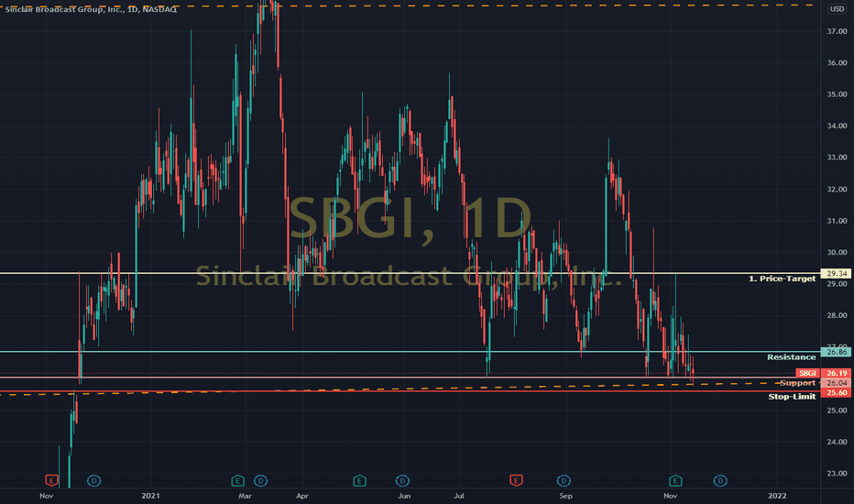Open the dividend marker above Jun
This screenshot has width=854, height=504.
pyautogui.click(x=402, y=480)
